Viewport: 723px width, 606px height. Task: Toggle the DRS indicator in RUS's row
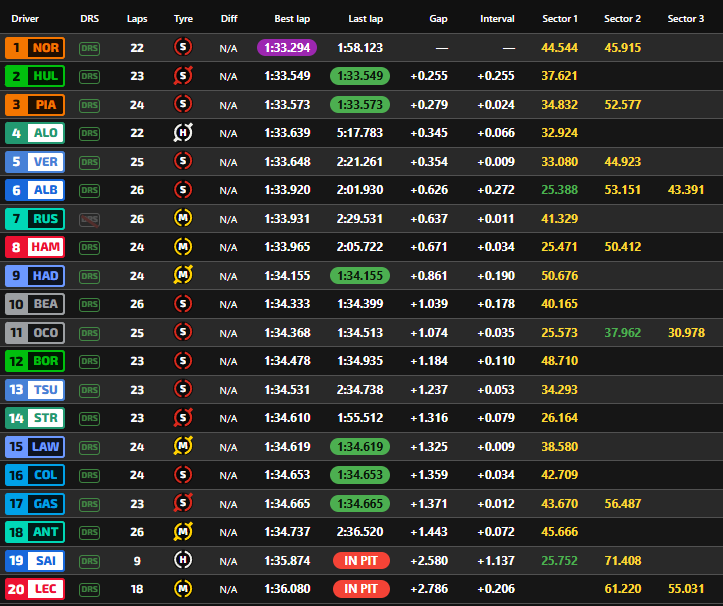click(x=90, y=219)
